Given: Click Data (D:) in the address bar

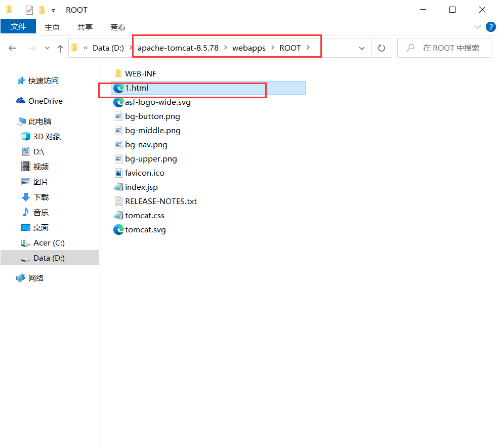Looking at the screenshot, I should (108, 48).
